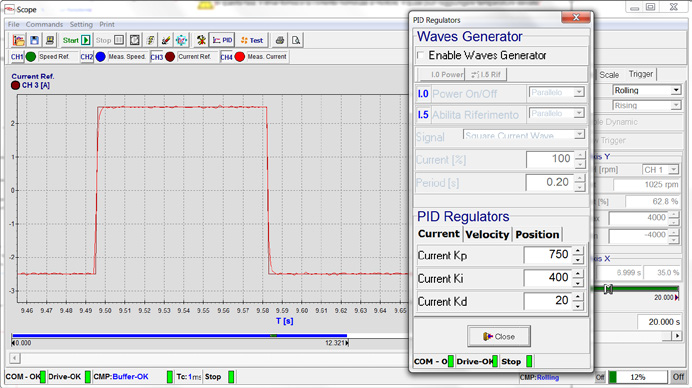Open print preview magnifier icon
This screenshot has width=692, height=388.
pos(296,40)
